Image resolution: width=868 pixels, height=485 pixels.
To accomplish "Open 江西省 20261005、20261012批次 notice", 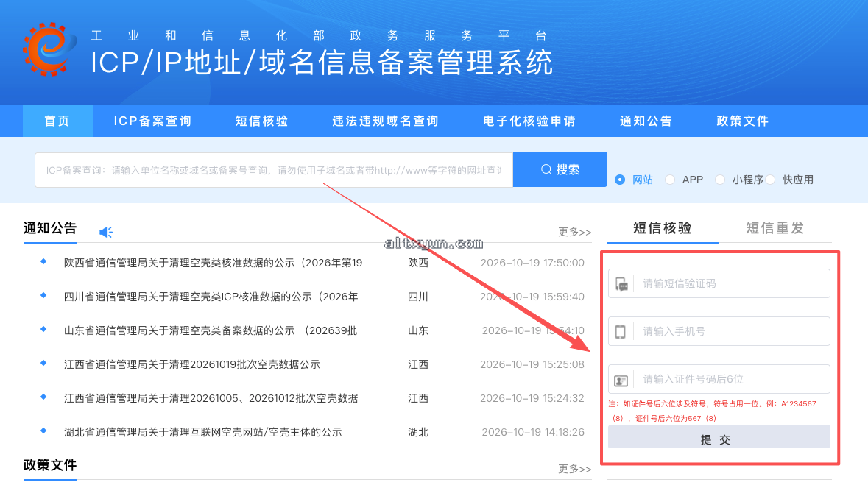I will (211, 398).
